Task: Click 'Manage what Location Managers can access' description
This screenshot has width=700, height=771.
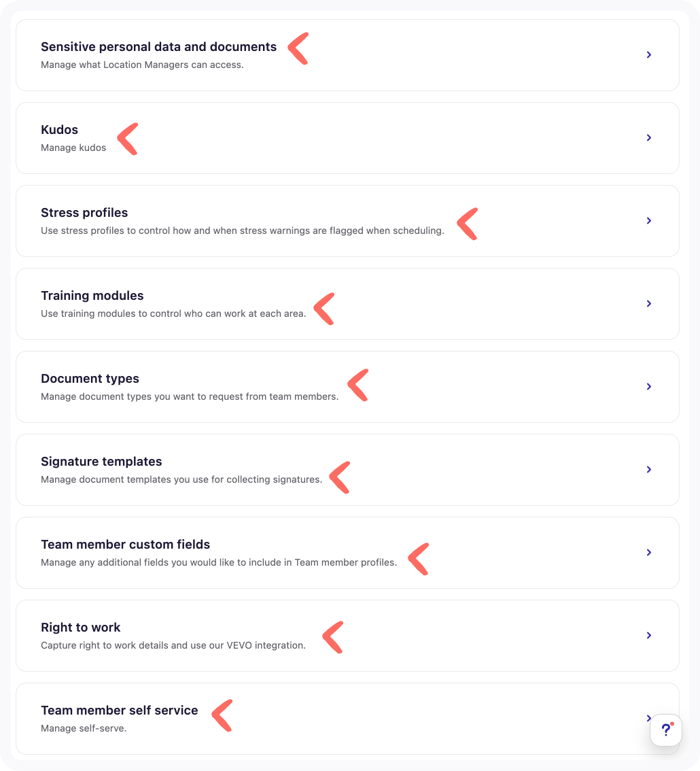Action: point(141,65)
